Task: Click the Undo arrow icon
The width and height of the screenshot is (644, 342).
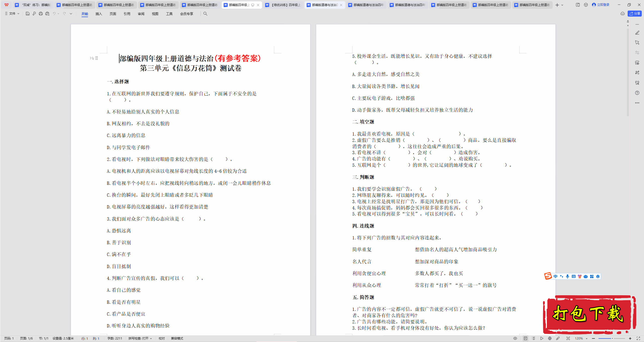Action: (x=54, y=14)
